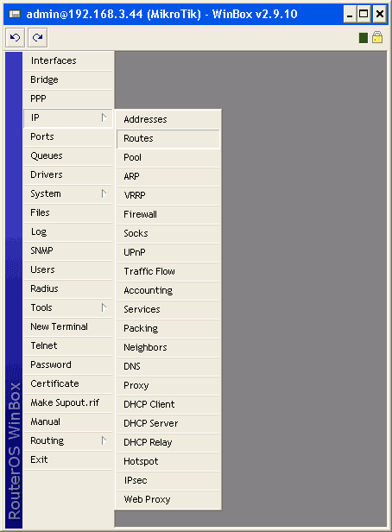Image resolution: width=392 pixels, height=532 pixels.
Task: Launch New Terminal
Action: [x=68, y=326]
